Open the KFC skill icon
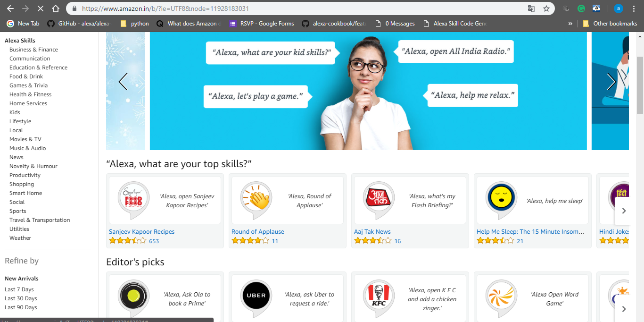This screenshot has width=644, height=322. [379, 296]
